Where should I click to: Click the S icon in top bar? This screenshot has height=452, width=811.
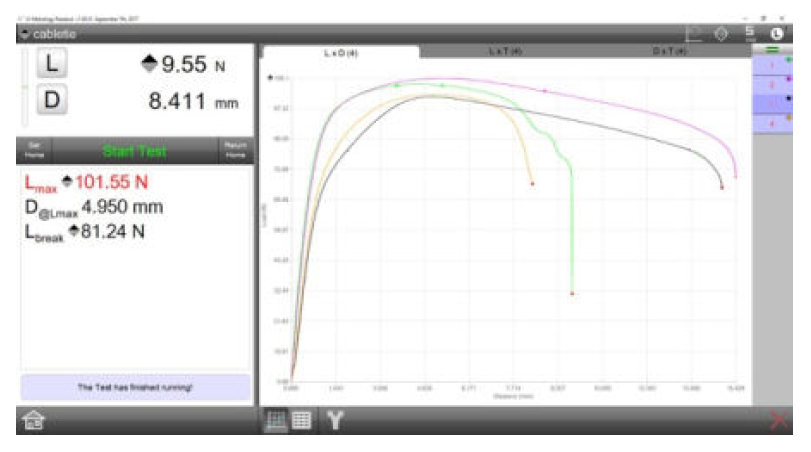coord(750,34)
